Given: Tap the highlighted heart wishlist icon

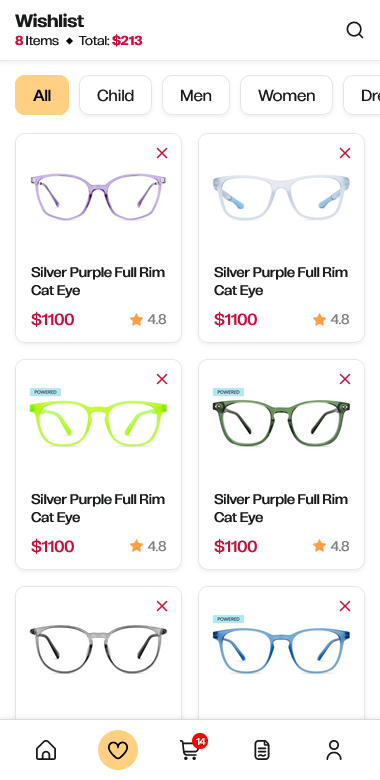Looking at the screenshot, I should 118,750.
